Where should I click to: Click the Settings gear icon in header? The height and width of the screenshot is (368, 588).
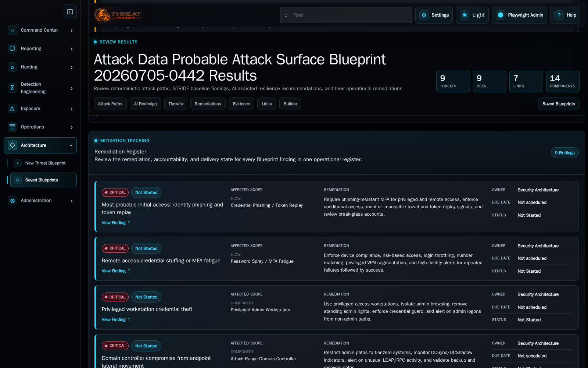click(424, 15)
